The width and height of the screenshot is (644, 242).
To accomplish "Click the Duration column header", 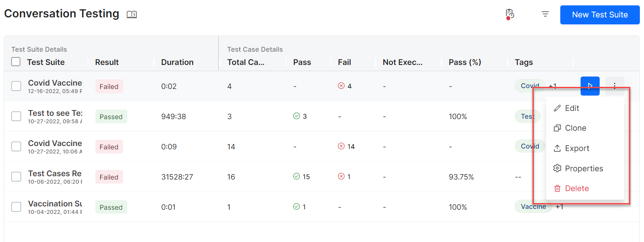I will pos(177,62).
